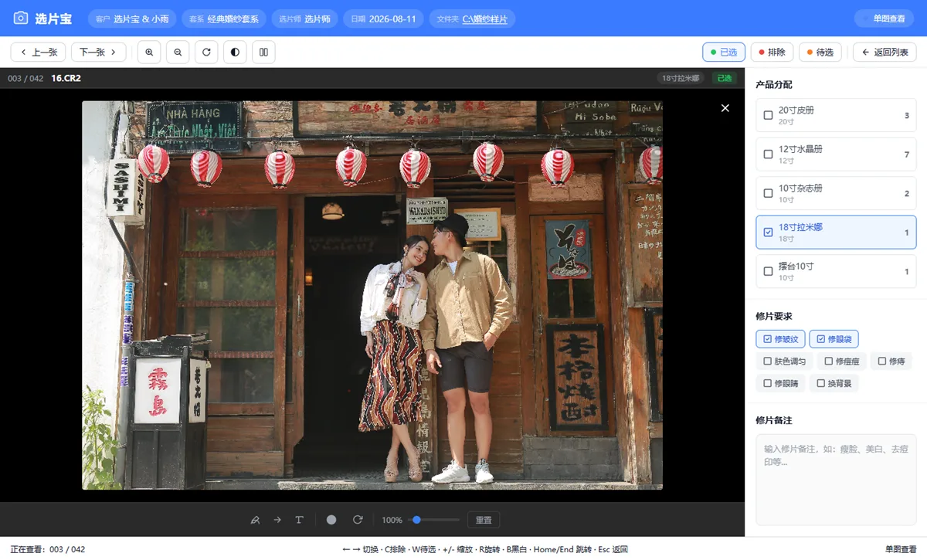This screenshot has height=560, width=927.
Task: Click into the 修片备注 notes textarea
Action: (836, 480)
